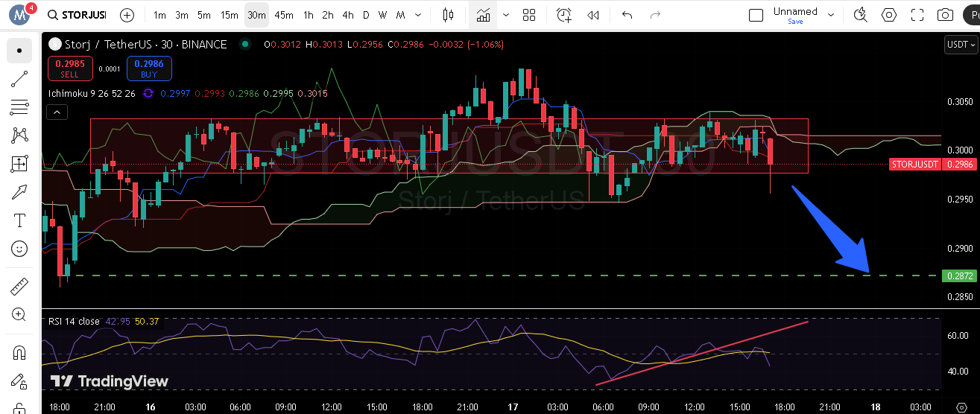Viewport: 980px width, 414px height.
Task: Select the brush drawing tool
Action: (19, 192)
